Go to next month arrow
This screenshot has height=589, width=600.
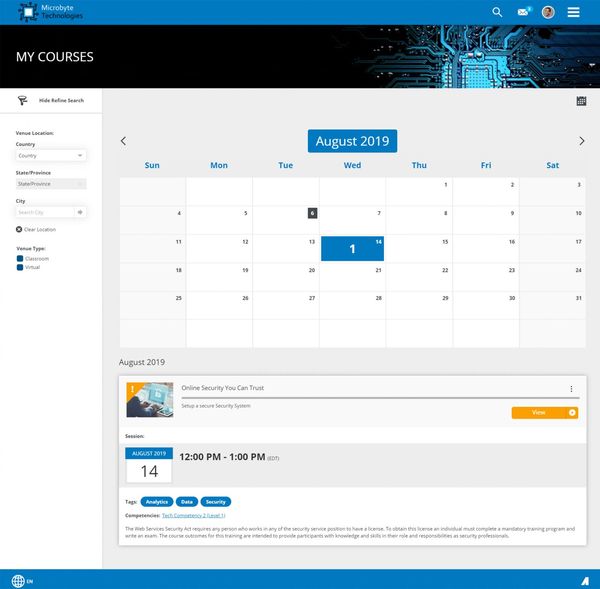click(x=582, y=142)
